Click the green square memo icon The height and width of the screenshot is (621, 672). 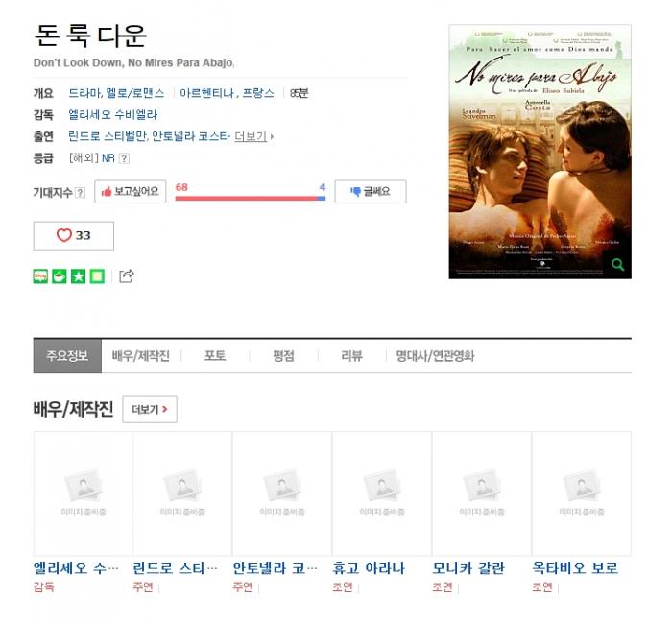[97, 276]
